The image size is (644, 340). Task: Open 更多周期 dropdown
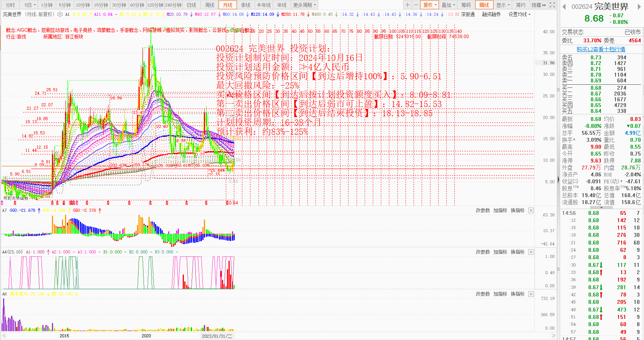tap(305, 5)
